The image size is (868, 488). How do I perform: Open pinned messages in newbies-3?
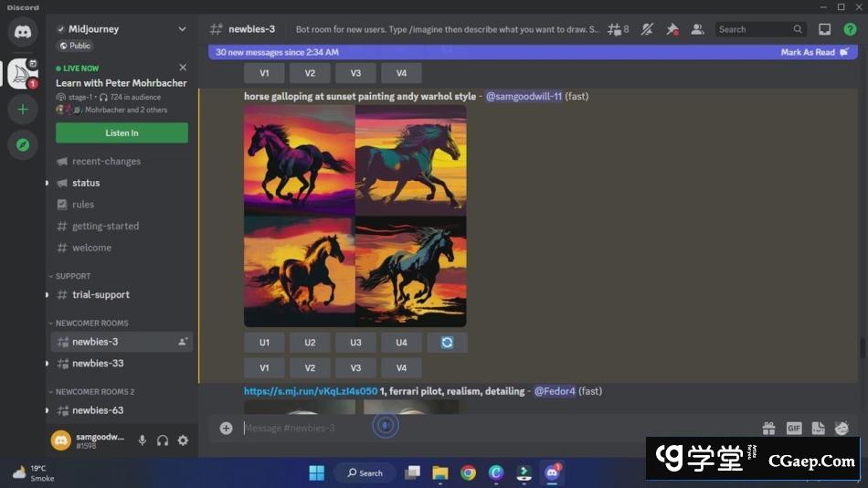click(672, 29)
